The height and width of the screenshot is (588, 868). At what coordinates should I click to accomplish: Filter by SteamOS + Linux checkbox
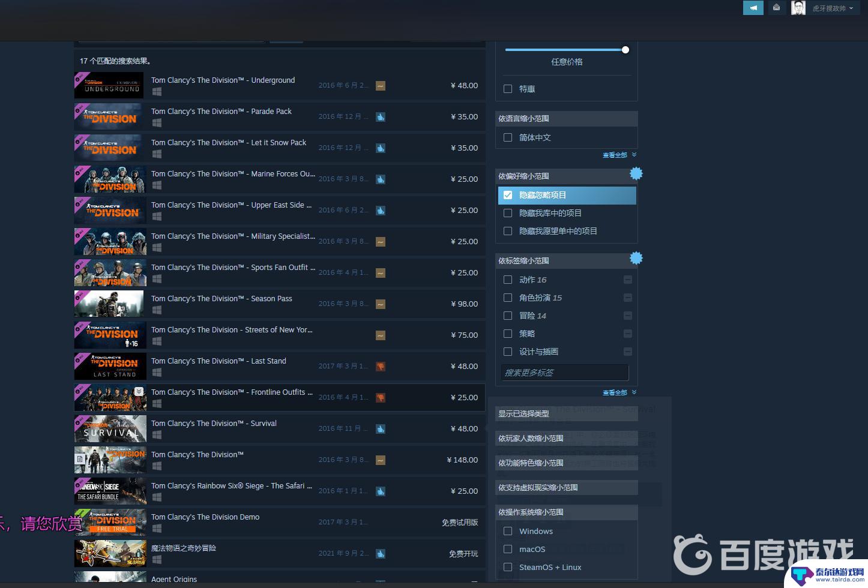(x=508, y=567)
